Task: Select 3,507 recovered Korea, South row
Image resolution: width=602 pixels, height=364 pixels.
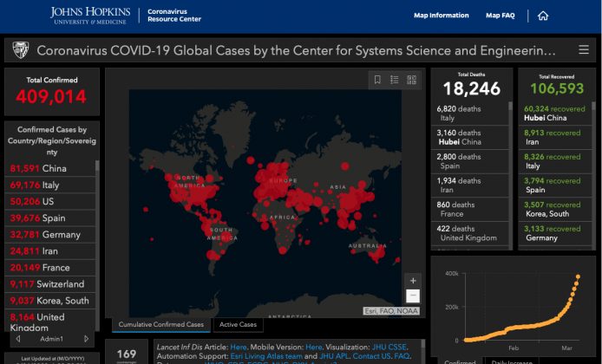Action: (x=555, y=209)
